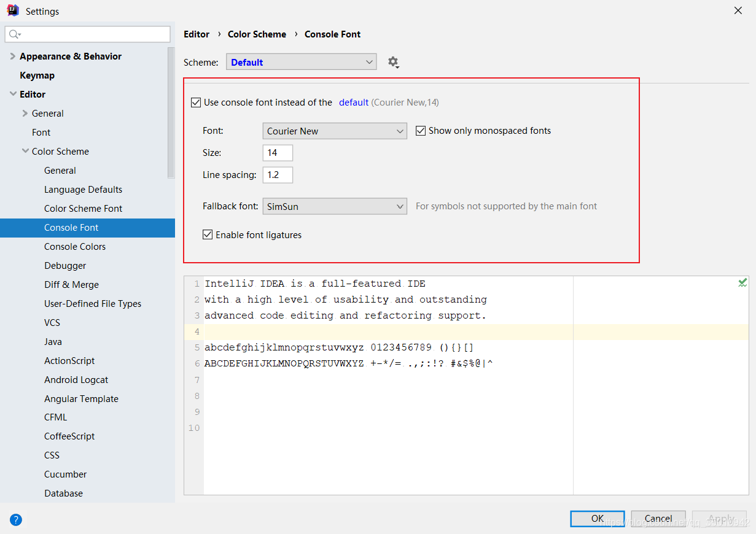
Task: Click the Line spacing input field
Action: click(x=278, y=175)
